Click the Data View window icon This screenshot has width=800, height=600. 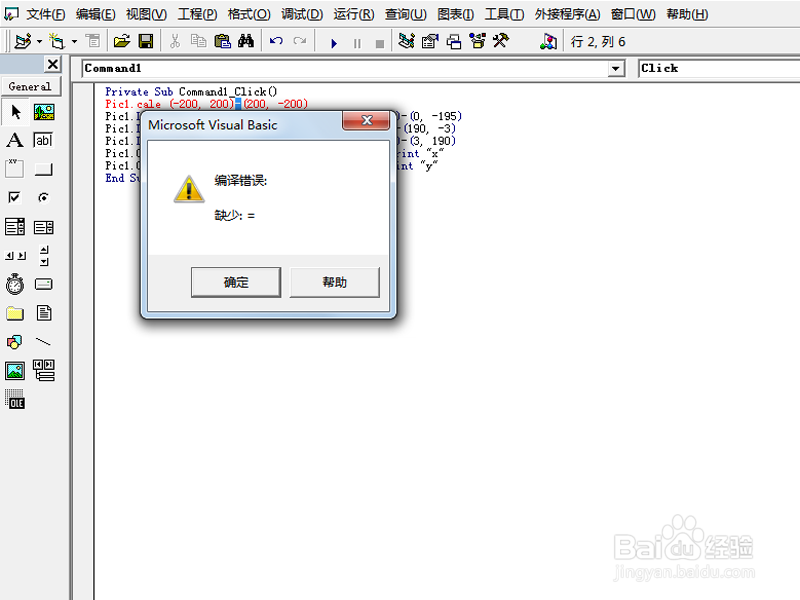click(548, 41)
